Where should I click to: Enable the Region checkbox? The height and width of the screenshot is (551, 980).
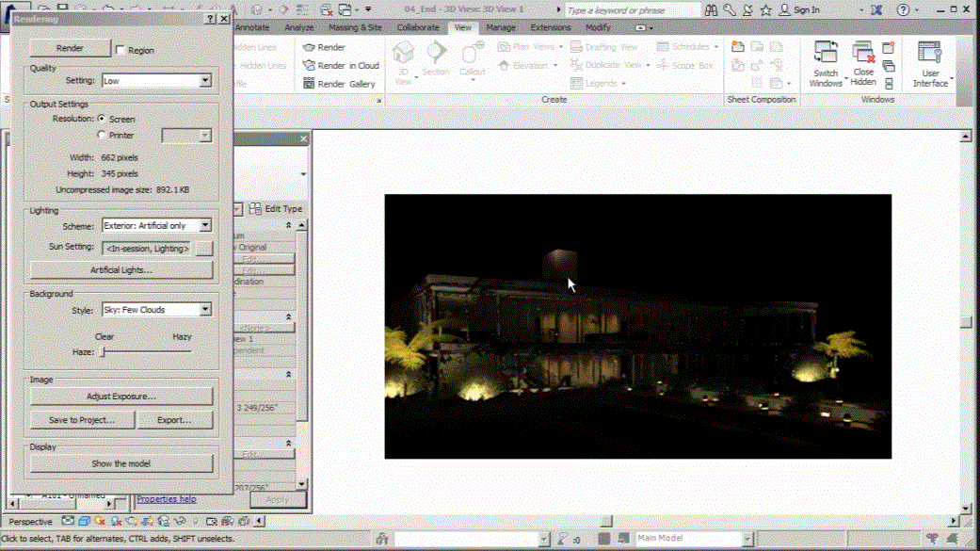point(120,50)
